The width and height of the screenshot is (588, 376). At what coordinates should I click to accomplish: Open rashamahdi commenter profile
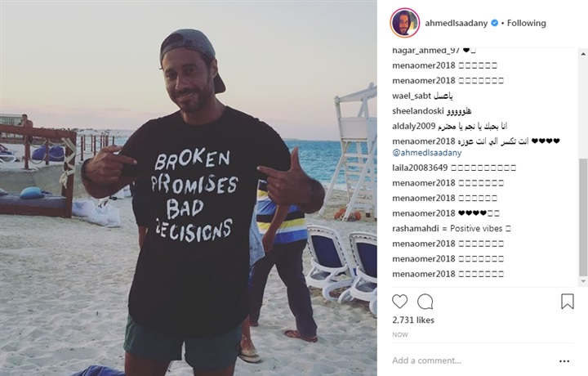click(x=415, y=229)
